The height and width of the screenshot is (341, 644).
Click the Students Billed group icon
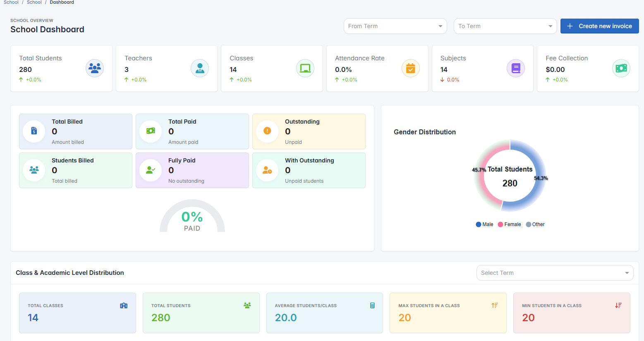click(34, 170)
